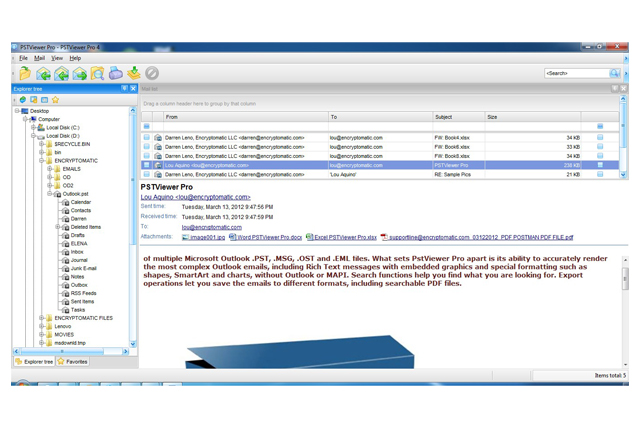The width and height of the screenshot is (640, 426).
Task: Open the sender link Lou Aquino
Action: [x=196, y=197]
